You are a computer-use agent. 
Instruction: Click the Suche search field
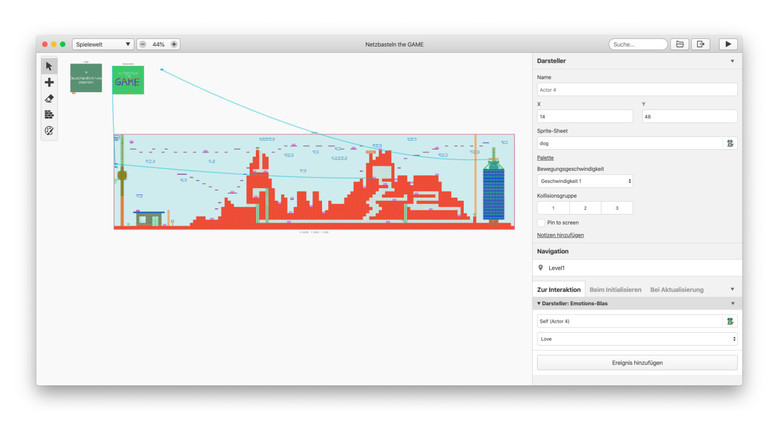point(638,44)
